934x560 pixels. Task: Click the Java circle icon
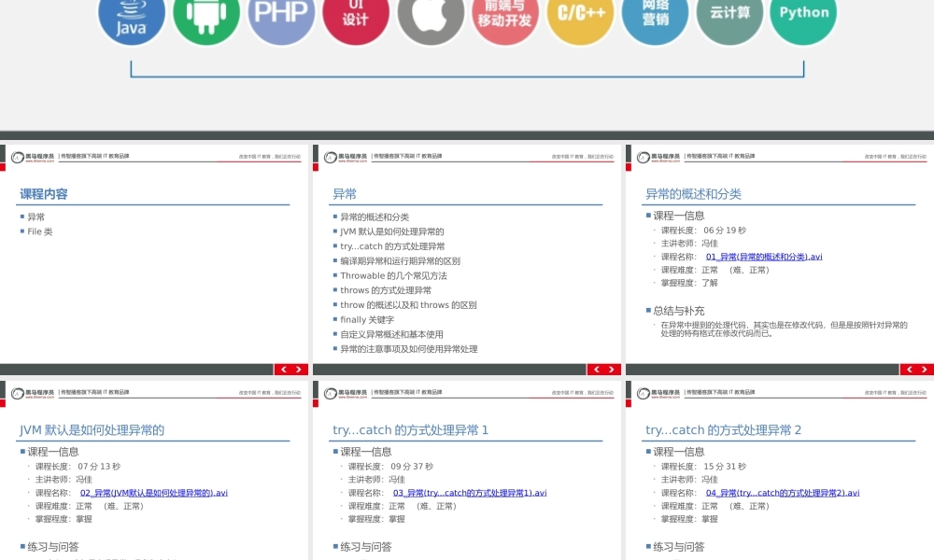pos(132,17)
